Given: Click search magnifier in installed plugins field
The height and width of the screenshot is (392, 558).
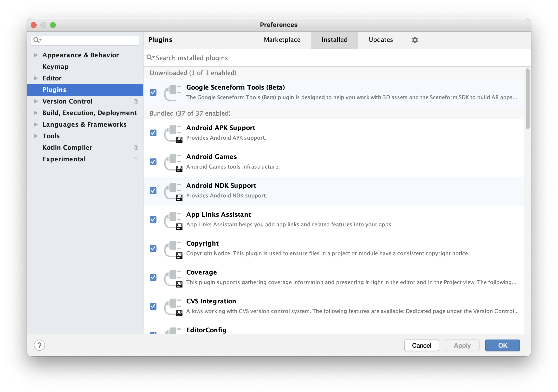Looking at the screenshot, I should tap(150, 58).
